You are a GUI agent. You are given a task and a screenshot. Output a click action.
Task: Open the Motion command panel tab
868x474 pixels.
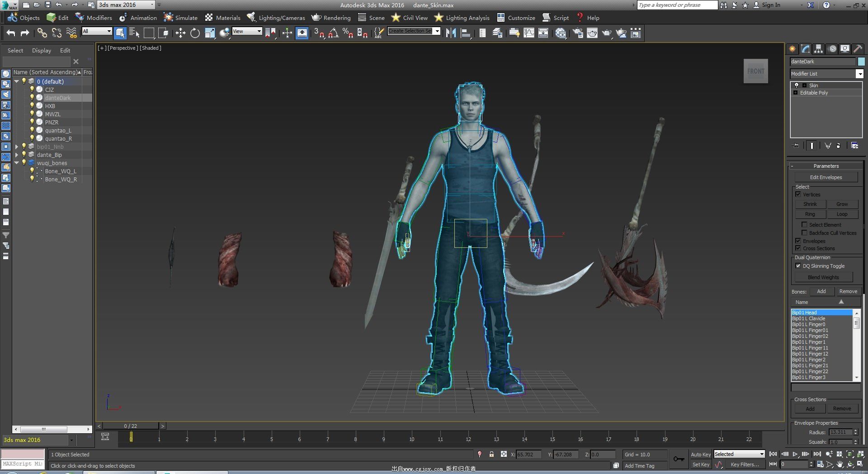tap(832, 49)
